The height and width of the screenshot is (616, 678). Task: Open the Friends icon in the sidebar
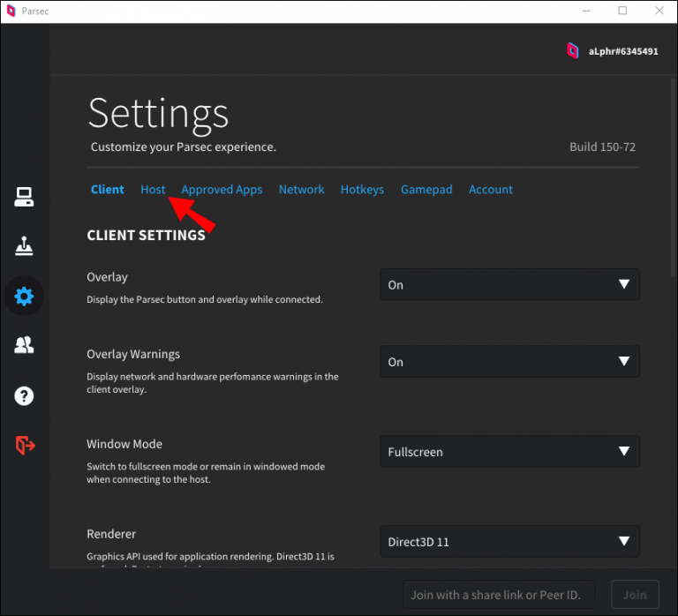coord(24,346)
